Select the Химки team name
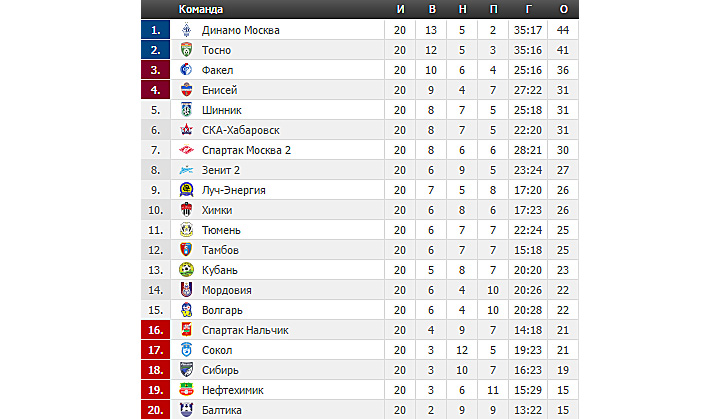 coord(217,210)
